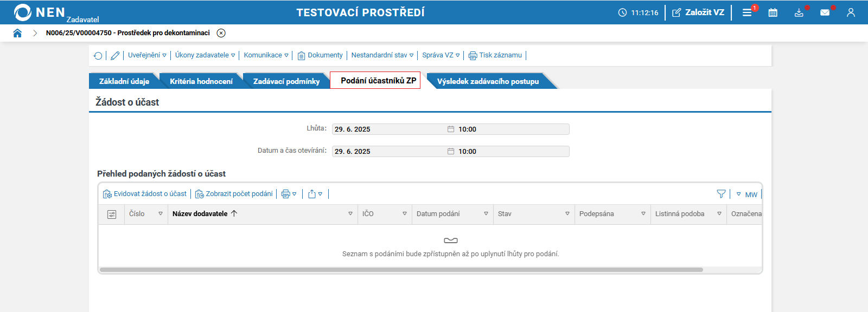This screenshot has width=868, height=312.
Task: Click the edit pencil icon
Action: coord(115,55)
